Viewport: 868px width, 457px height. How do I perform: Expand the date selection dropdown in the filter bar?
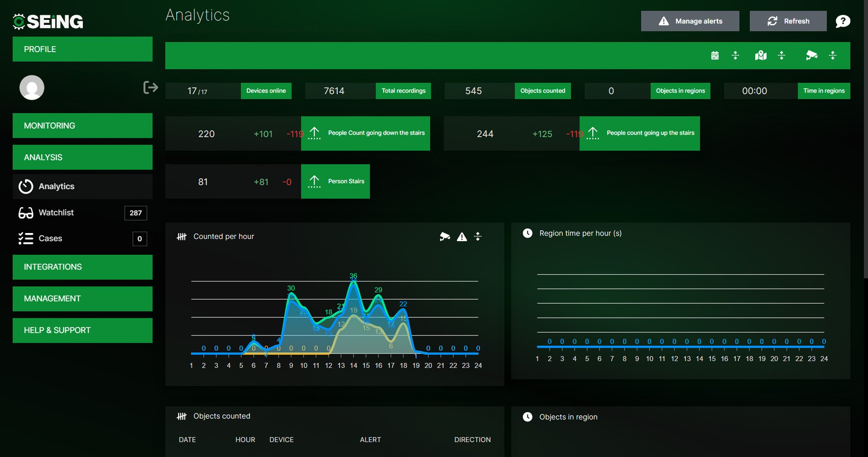click(735, 55)
